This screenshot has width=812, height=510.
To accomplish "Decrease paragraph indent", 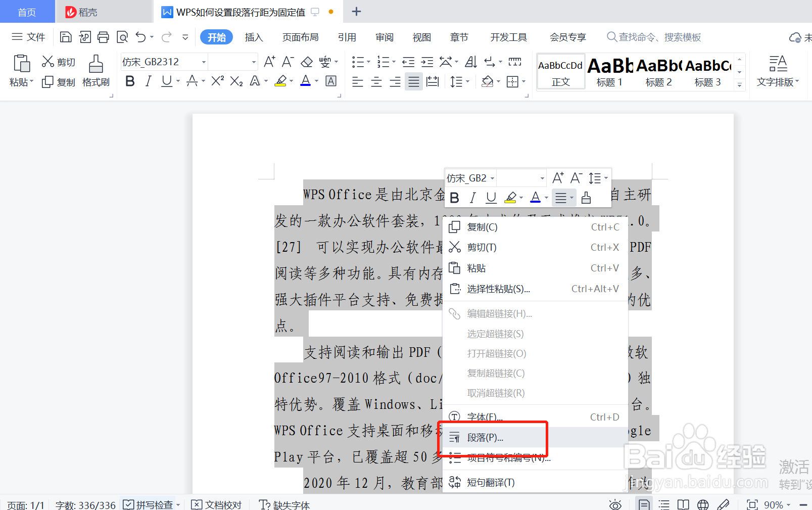I will pyautogui.click(x=408, y=62).
